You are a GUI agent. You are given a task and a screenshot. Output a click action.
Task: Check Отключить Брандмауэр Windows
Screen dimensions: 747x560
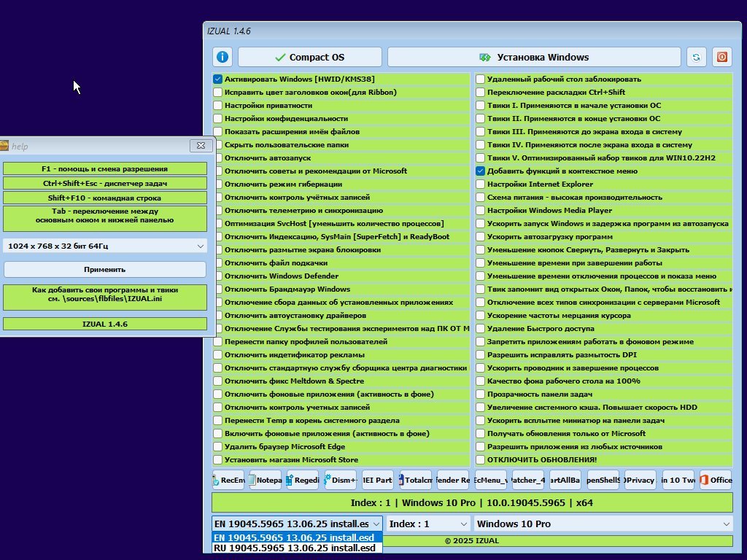click(219, 289)
